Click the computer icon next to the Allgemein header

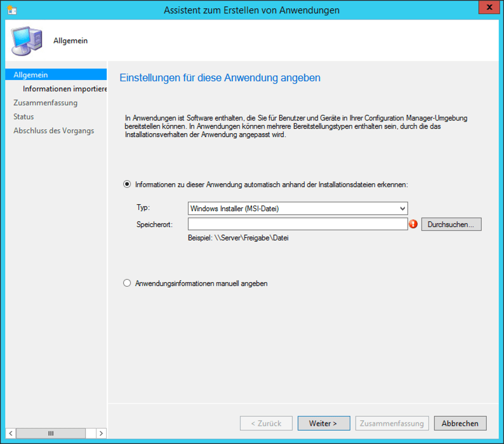[x=27, y=41]
